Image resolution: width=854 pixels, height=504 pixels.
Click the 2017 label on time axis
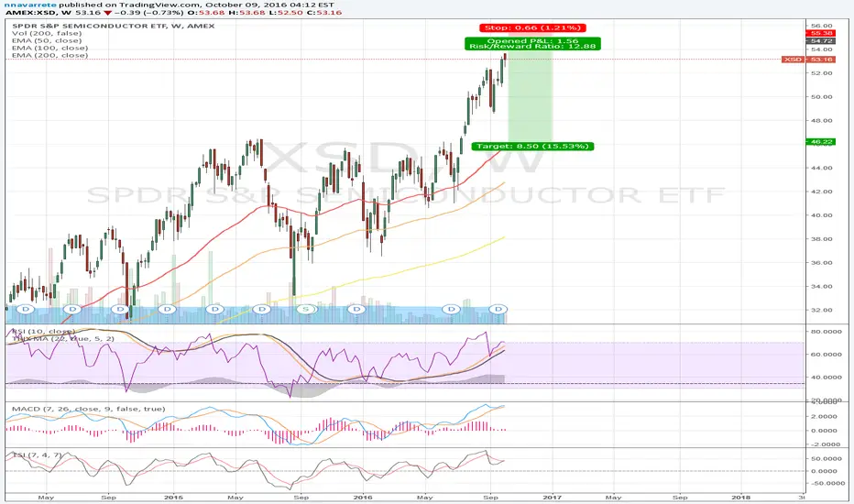click(553, 497)
